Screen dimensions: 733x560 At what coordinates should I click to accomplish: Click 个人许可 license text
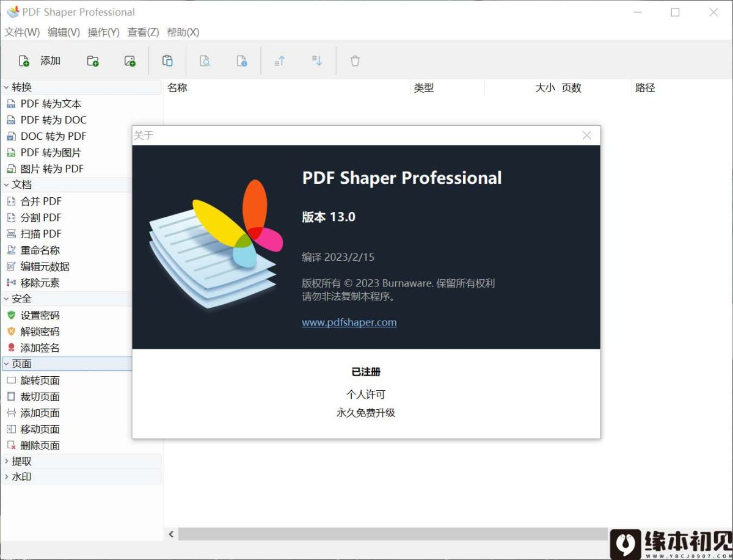pyautogui.click(x=366, y=395)
